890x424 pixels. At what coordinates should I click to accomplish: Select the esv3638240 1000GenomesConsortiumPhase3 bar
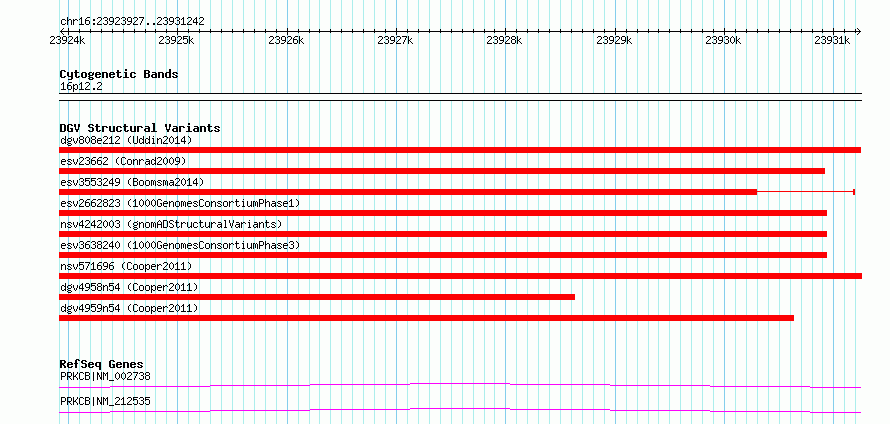tap(443, 255)
